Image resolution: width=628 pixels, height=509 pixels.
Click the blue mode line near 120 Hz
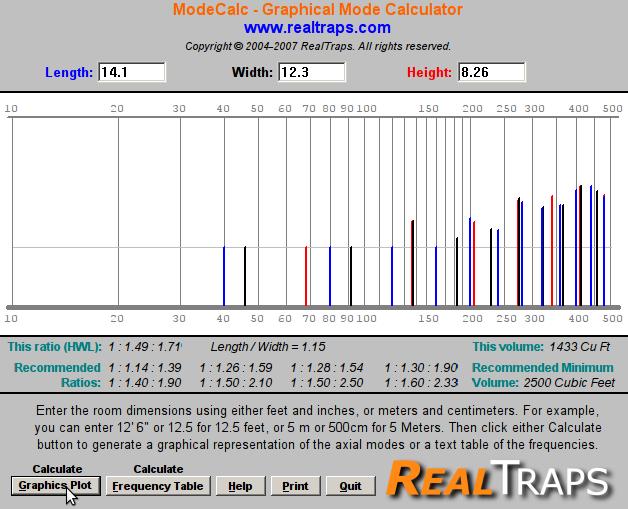392,276
